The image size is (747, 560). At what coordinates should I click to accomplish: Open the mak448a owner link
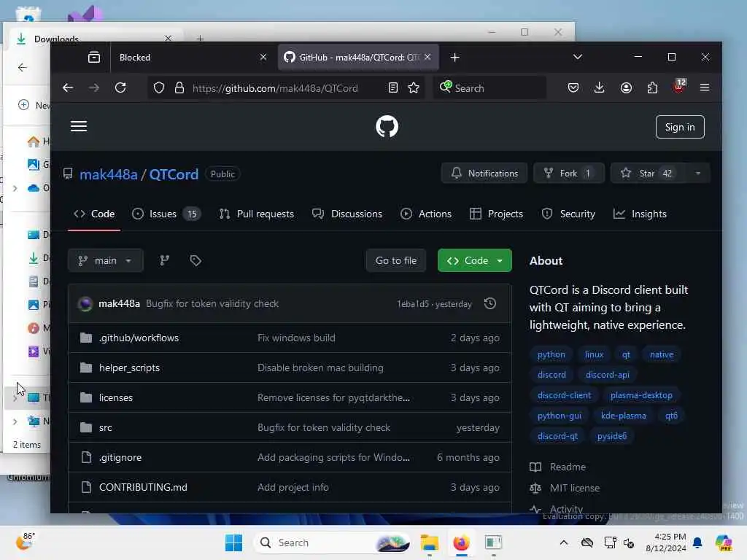pos(108,174)
